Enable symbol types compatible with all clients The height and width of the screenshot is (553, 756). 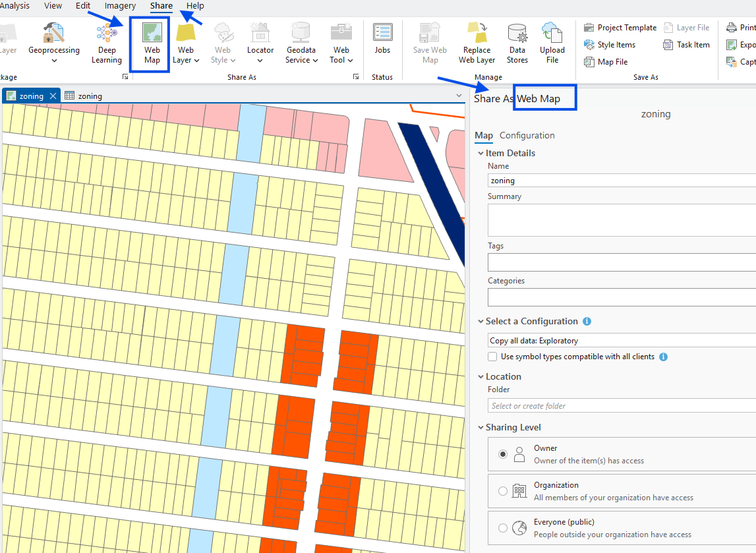pyautogui.click(x=492, y=357)
